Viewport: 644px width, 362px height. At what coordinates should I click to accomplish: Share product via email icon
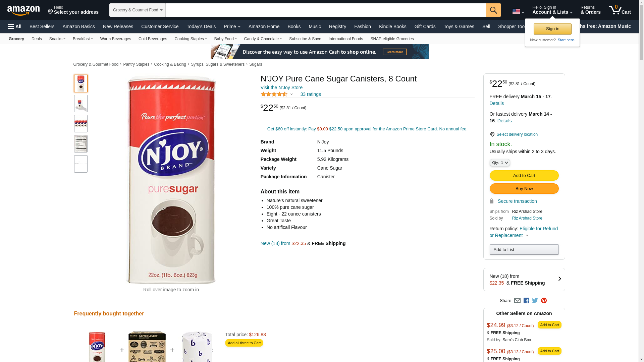pos(517,301)
